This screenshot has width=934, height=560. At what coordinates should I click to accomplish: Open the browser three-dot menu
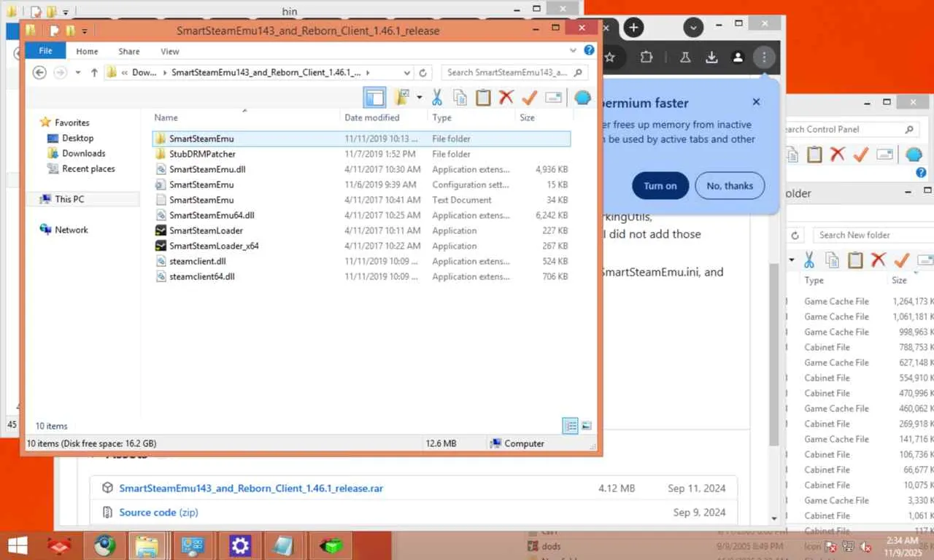click(764, 57)
